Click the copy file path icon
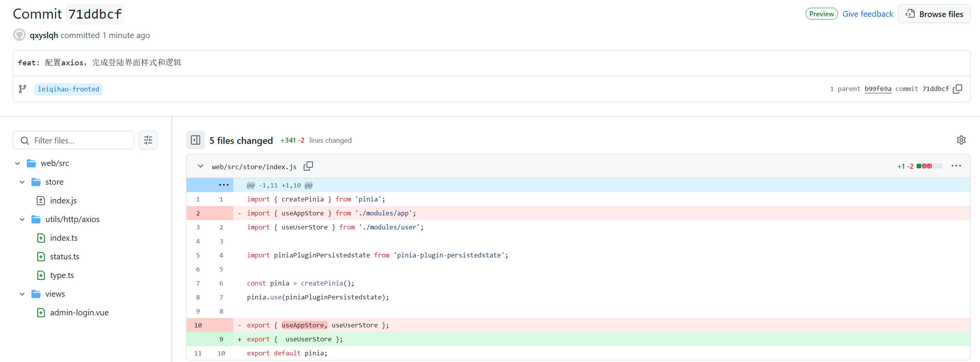 tap(308, 166)
